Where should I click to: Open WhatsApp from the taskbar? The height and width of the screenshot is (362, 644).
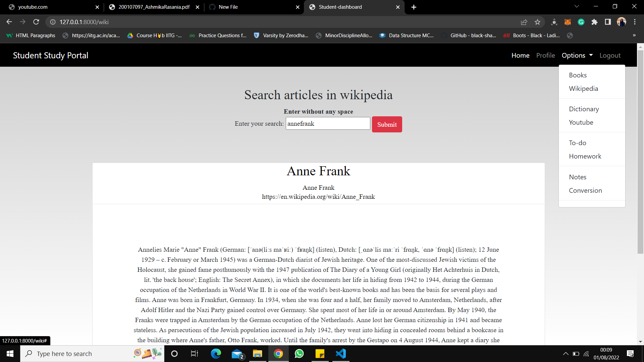(x=299, y=354)
